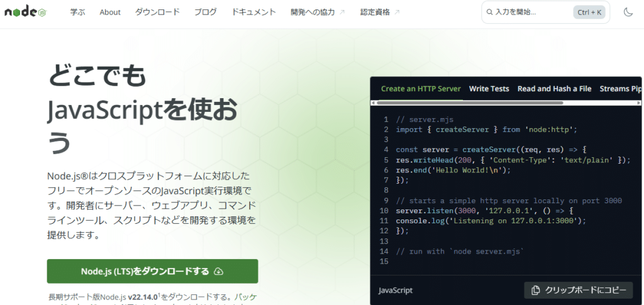Select Create an HTTP Server tab
This screenshot has height=305, width=644.
(x=421, y=89)
